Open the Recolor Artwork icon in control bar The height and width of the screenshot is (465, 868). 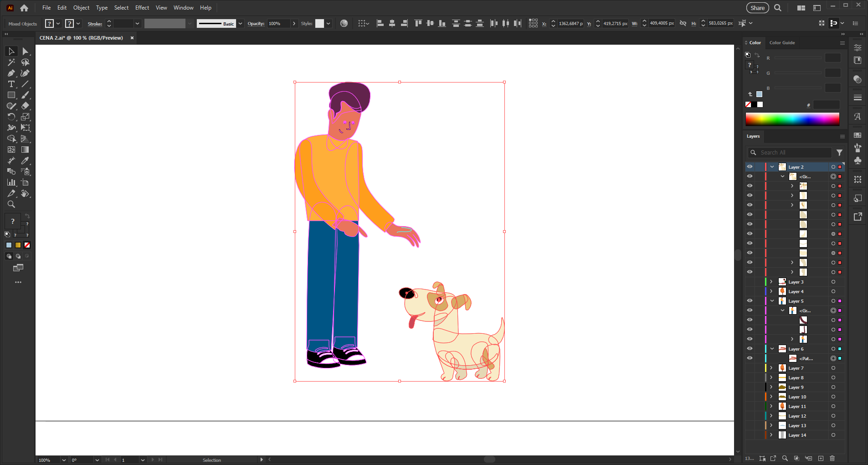pos(344,24)
